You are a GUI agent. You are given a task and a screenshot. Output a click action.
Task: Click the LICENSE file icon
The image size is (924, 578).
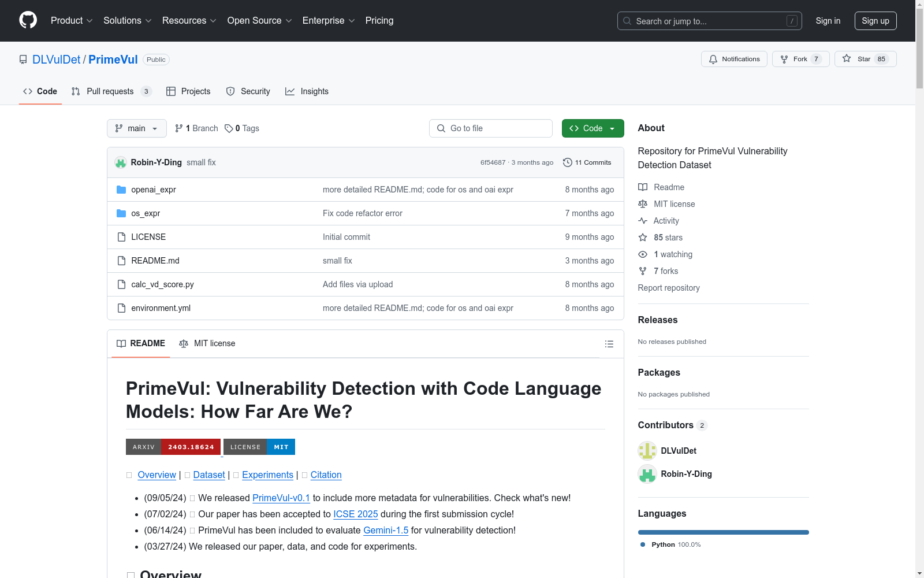(121, 237)
